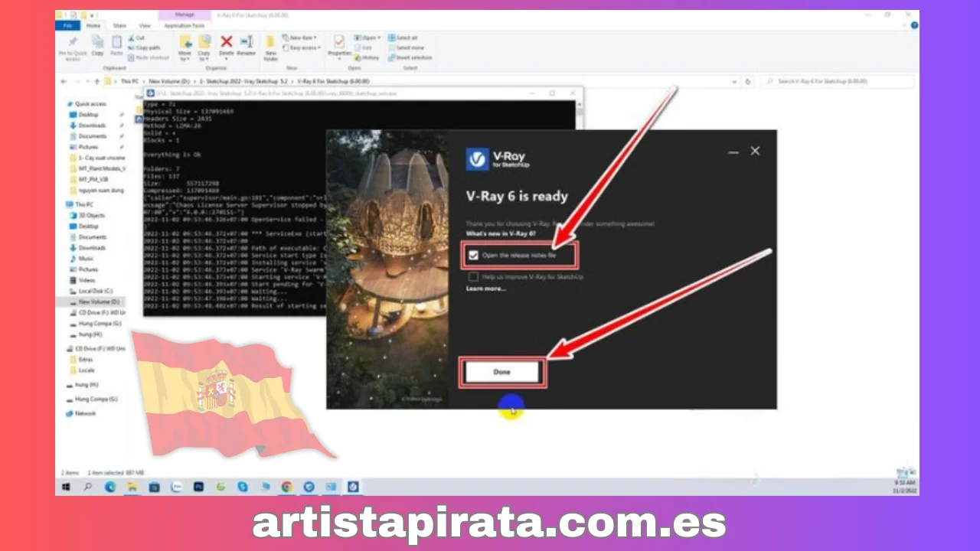The width and height of the screenshot is (980, 551).
Task: Switch to the View tab
Action: pos(145,25)
